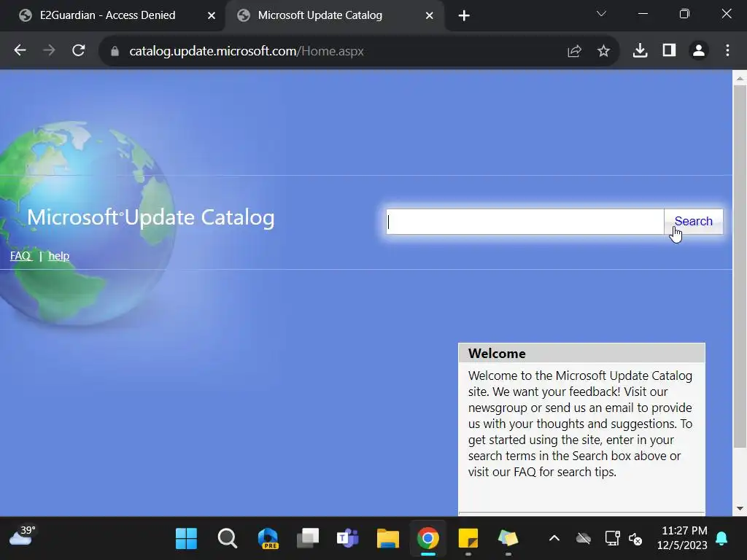Close the Microsoft Update Catalog tab
Viewport: 747px width, 560px height.
pos(429,16)
